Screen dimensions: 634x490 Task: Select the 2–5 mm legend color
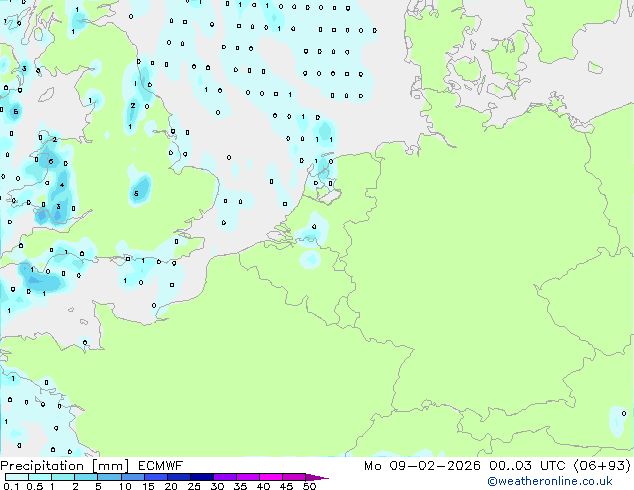point(86,477)
